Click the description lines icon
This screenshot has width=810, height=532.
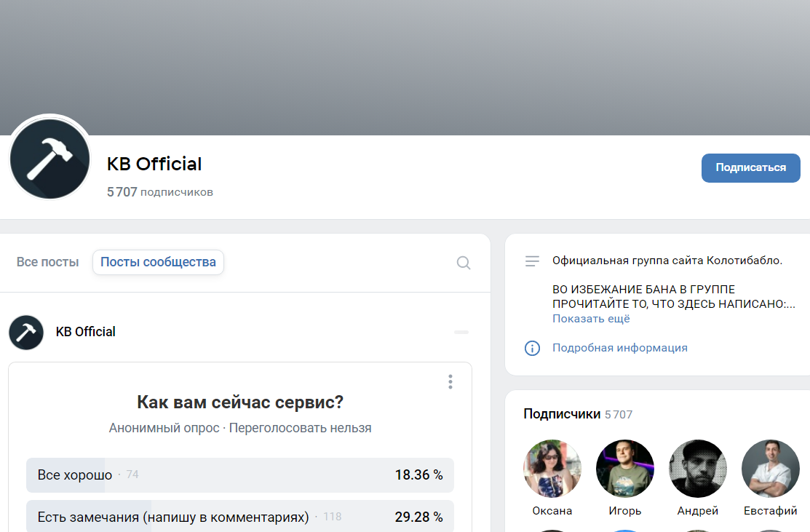click(x=532, y=261)
